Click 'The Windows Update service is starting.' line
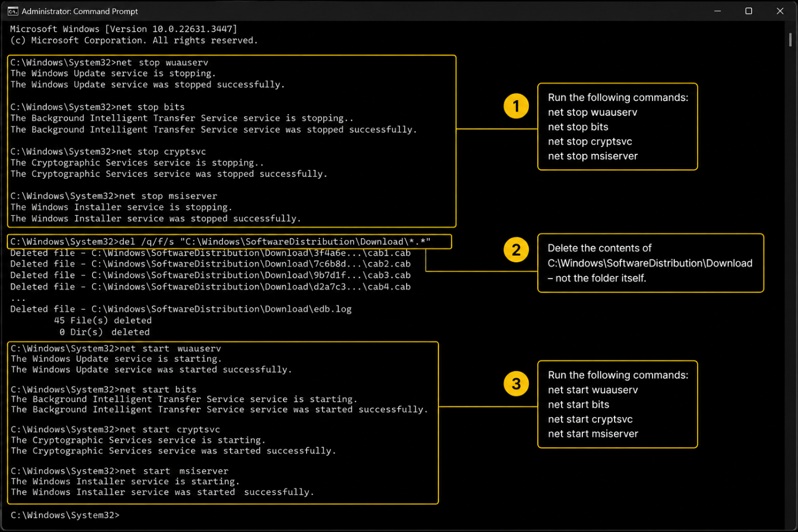This screenshot has height=532, width=798. pos(116,359)
